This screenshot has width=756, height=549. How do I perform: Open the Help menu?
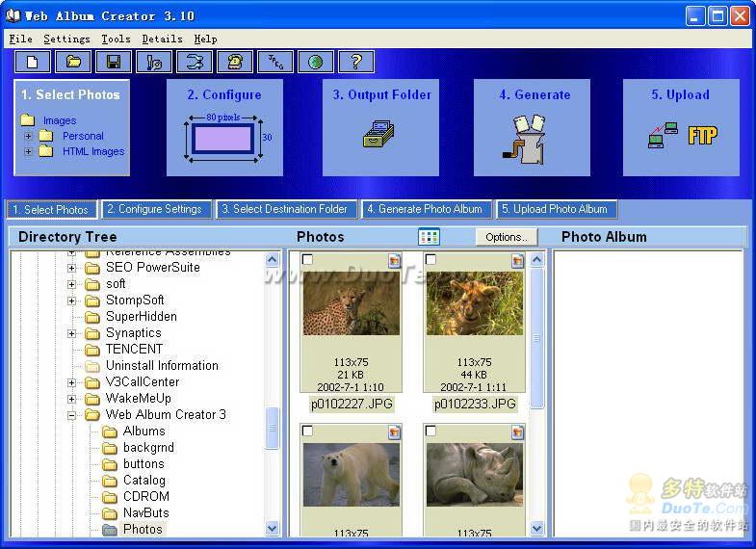(x=205, y=39)
